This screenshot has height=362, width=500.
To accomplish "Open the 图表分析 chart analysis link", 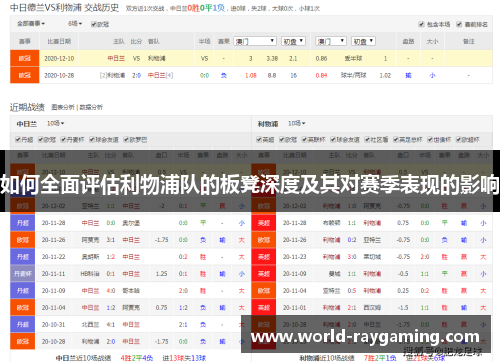I will pos(63,107).
